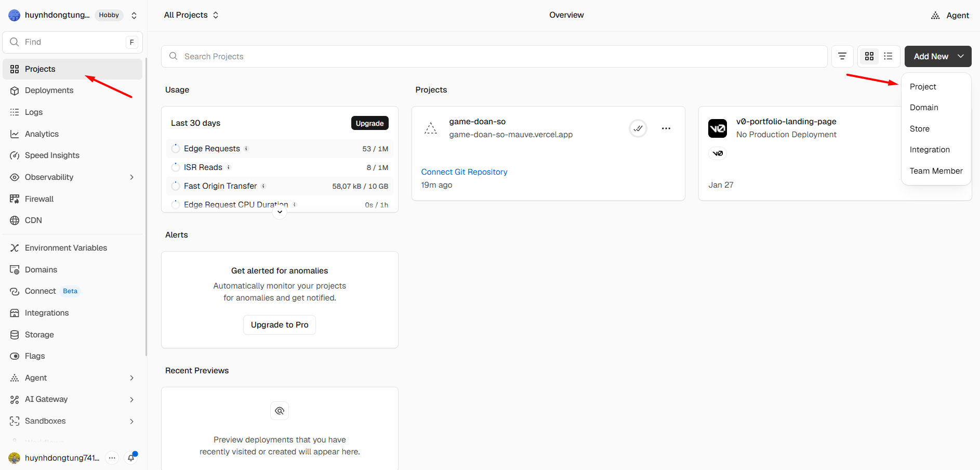980x470 pixels.
Task: Click the Find search field in the sidebar
Action: click(73, 42)
